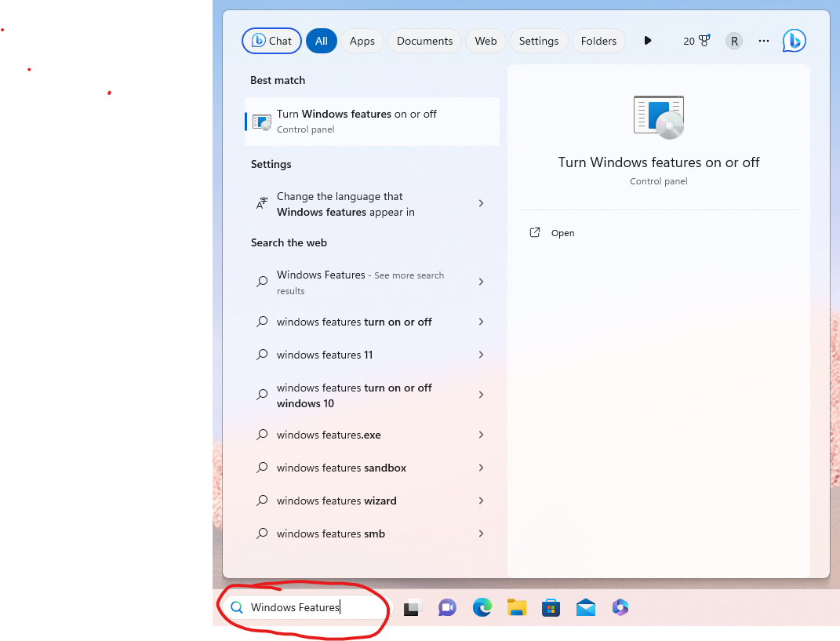The height and width of the screenshot is (641, 840).
Task: Switch to the Settings filter tab
Action: (x=539, y=40)
